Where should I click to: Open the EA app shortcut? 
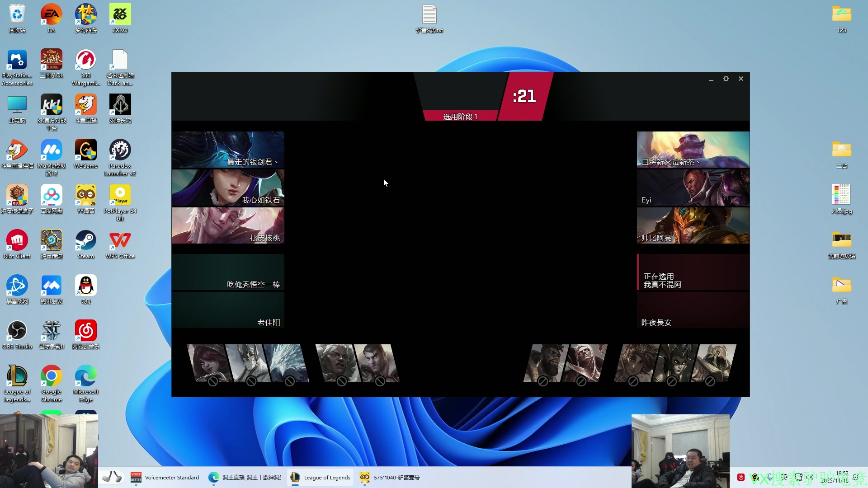[x=52, y=14]
